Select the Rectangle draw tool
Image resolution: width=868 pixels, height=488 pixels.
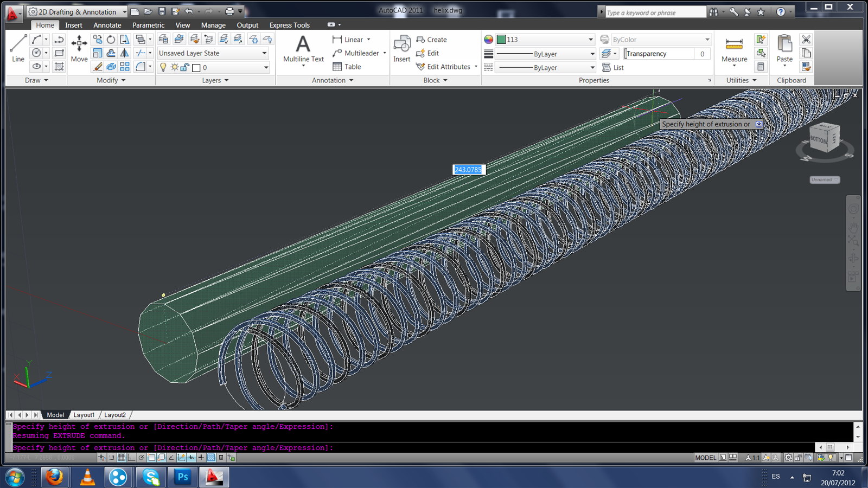[59, 53]
